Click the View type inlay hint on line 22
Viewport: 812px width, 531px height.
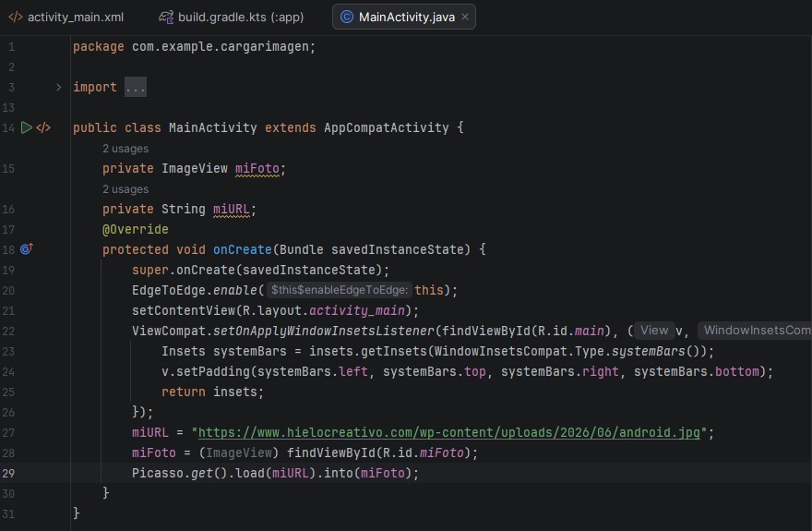[654, 331]
